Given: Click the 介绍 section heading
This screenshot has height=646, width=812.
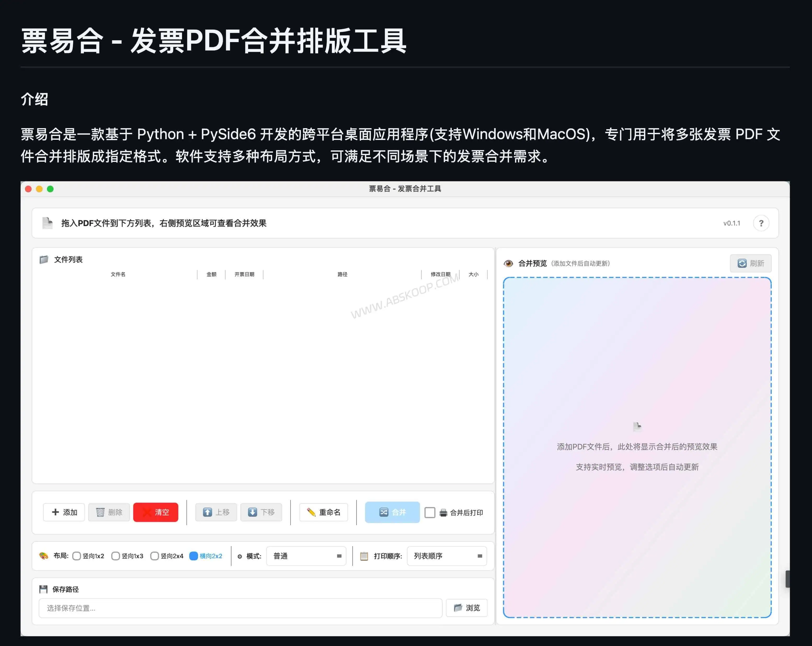Looking at the screenshot, I should pyautogui.click(x=34, y=99).
